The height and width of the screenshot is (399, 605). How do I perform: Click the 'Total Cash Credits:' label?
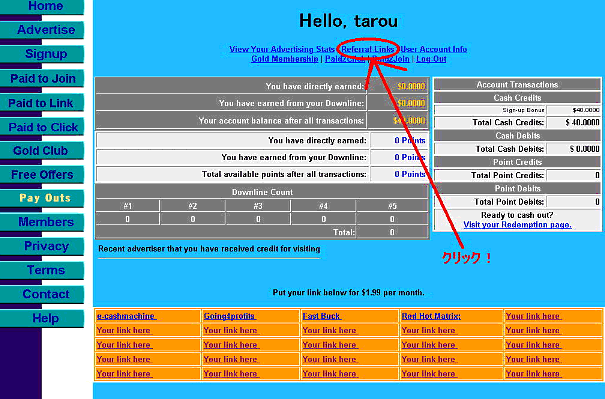508,122
